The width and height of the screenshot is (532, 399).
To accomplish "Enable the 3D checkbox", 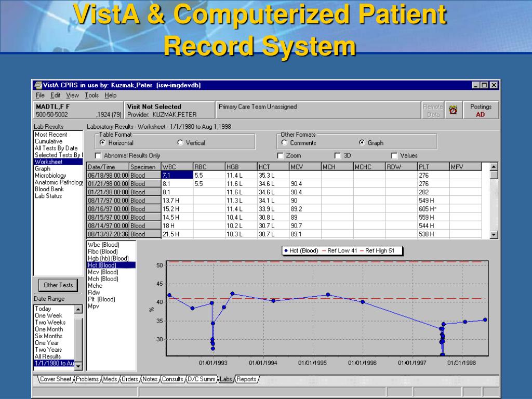I will point(338,156).
